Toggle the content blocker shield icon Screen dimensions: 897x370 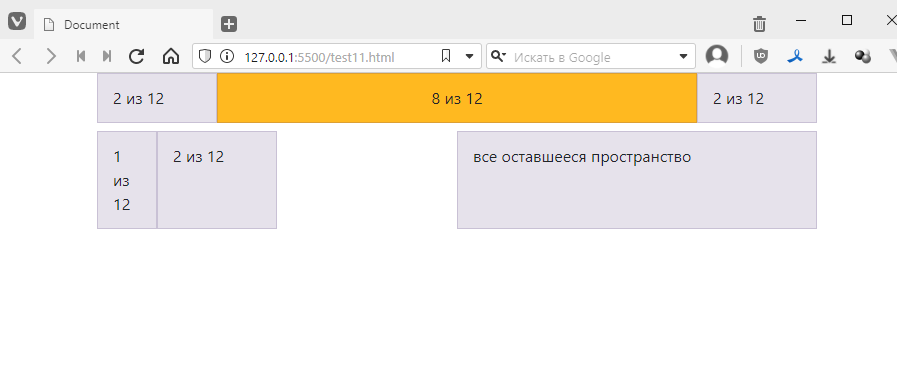(205, 56)
